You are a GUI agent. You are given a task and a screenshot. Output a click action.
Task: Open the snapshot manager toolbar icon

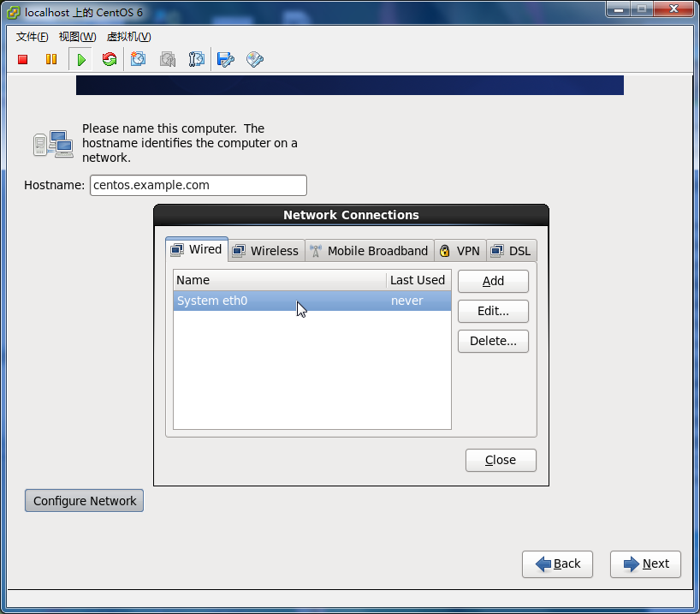pos(197,59)
